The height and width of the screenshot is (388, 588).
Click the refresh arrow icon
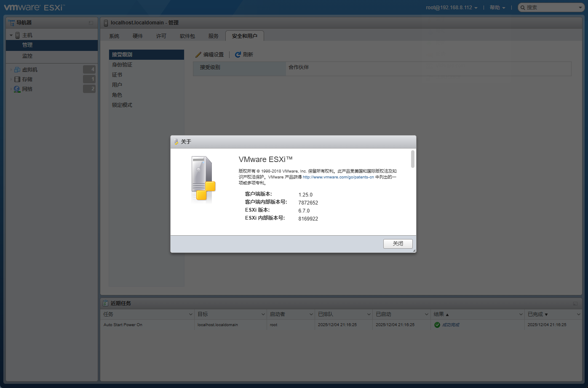(238, 55)
